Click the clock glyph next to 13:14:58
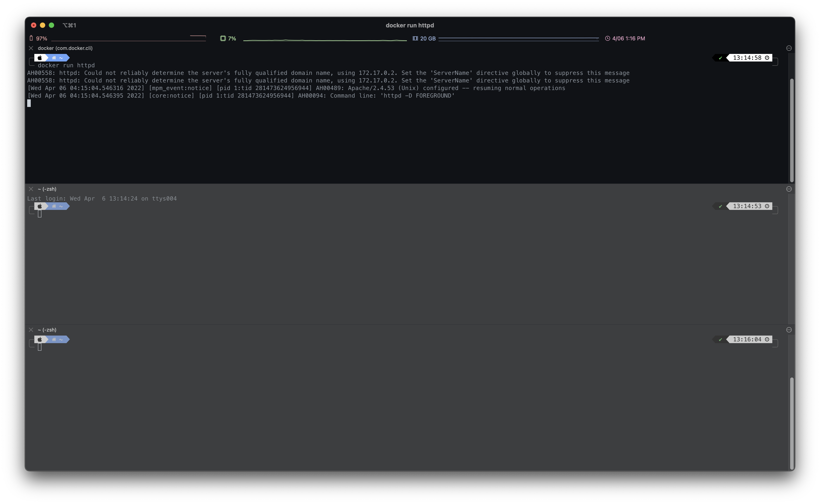820x504 pixels. pyautogui.click(x=767, y=58)
